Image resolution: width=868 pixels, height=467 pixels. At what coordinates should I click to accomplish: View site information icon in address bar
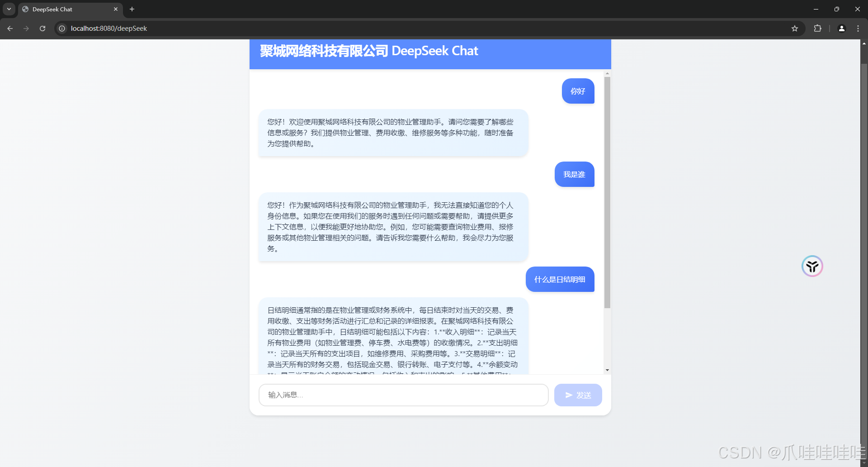[62, 29]
